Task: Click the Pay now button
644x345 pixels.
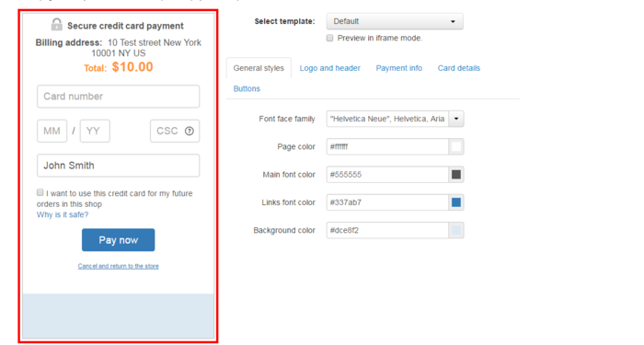Action: 119,240
